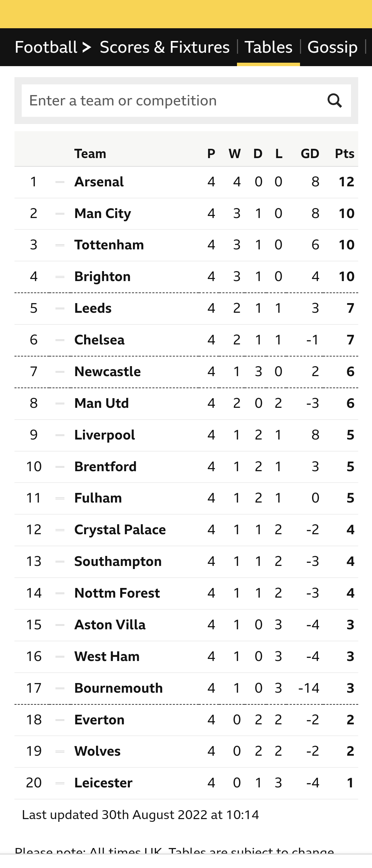Open the Arsenal team link
The height and width of the screenshot is (868, 372).
coord(99,182)
